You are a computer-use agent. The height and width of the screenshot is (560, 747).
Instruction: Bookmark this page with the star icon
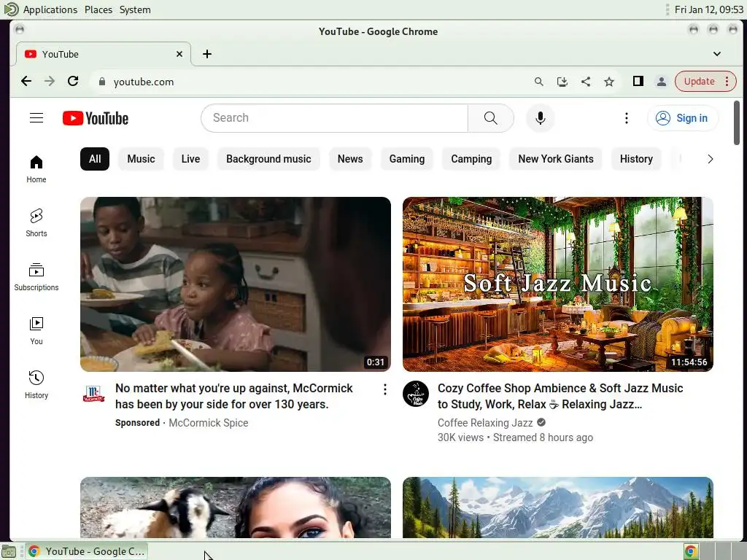tap(609, 82)
